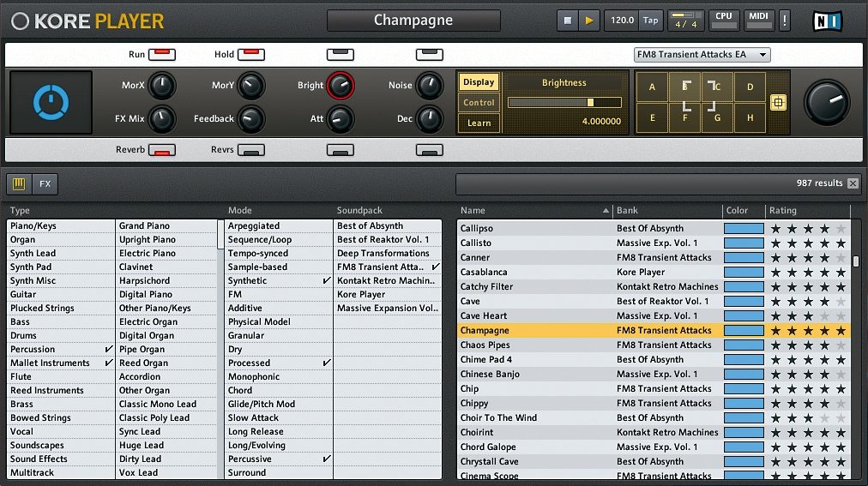Select the instruments browser piano-keys icon
This screenshot has height=486, width=868.
click(x=19, y=183)
